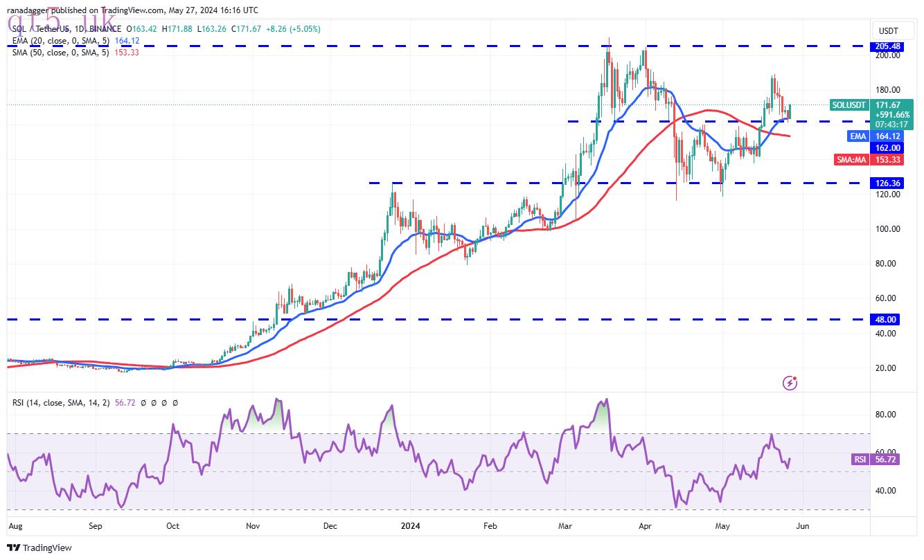Click the 2024 label on time axis
Screen dimensions: 924x560
click(x=411, y=526)
